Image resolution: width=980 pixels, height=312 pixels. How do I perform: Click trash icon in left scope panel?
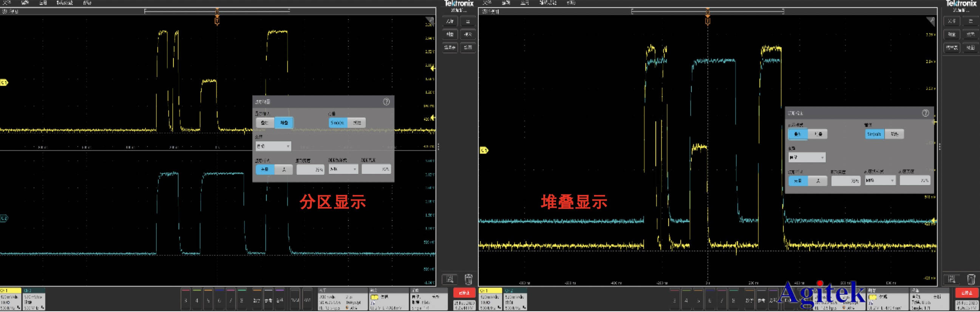tap(468, 280)
